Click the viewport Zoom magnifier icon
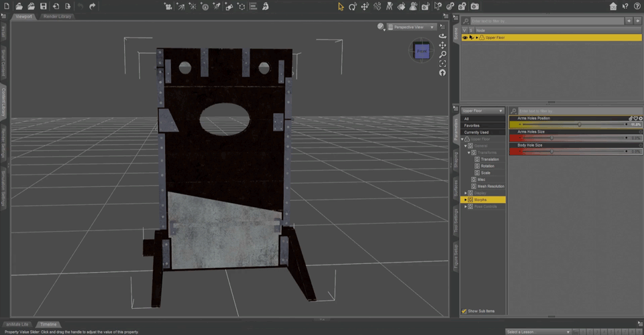Image resolution: width=644 pixels, height=335 pixels. click(442, 54)
